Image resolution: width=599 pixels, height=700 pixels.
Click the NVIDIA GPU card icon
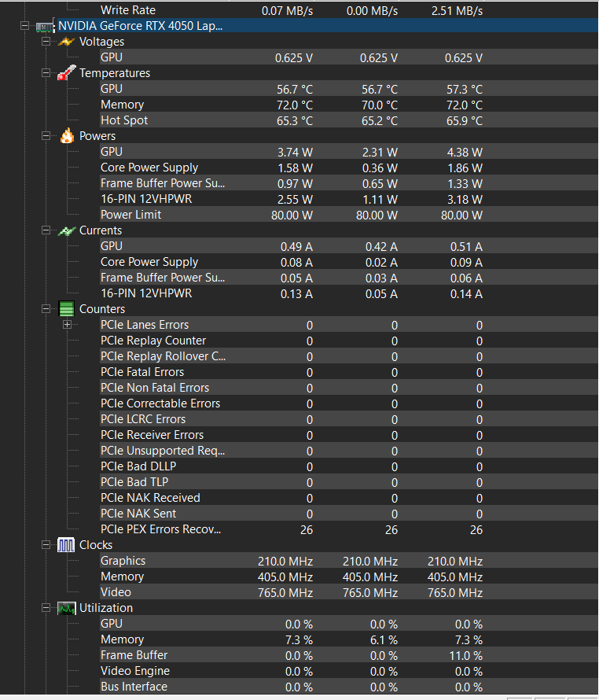point(45,26)
